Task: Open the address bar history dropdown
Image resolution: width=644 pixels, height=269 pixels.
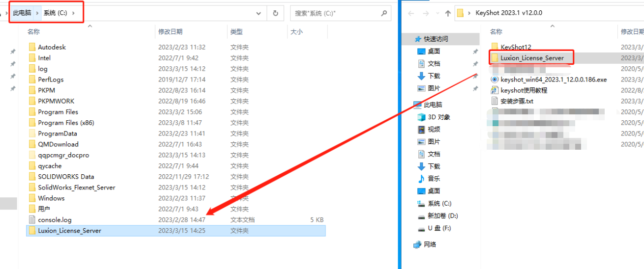Action: coord(259,13)
